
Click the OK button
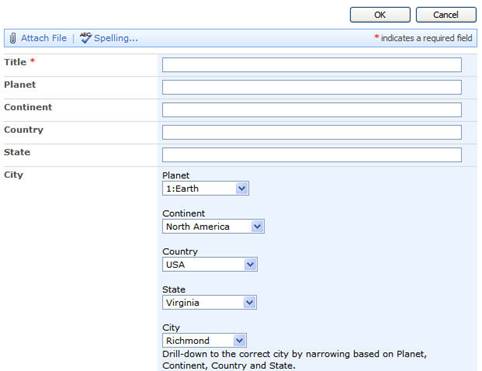click(380, 15)
